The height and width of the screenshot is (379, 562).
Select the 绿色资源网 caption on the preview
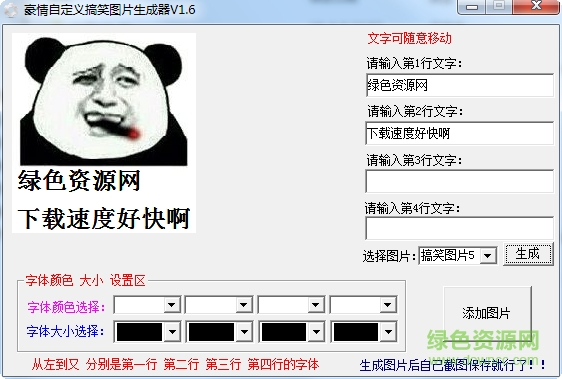pyautogui.click(x=79, y=181)
